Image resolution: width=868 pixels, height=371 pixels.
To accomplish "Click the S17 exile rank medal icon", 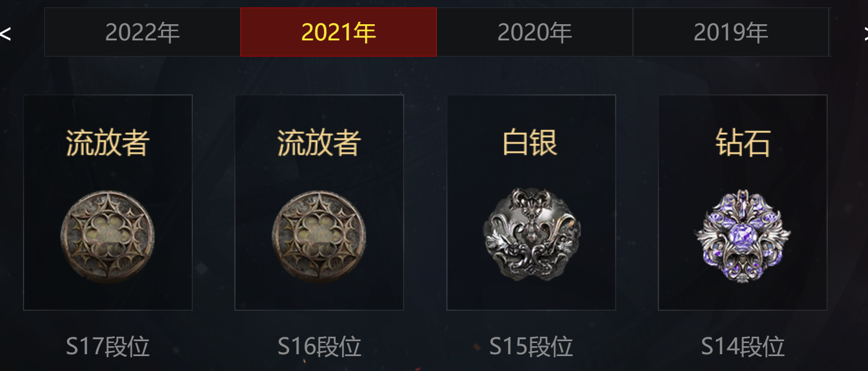I will point(108,237).
